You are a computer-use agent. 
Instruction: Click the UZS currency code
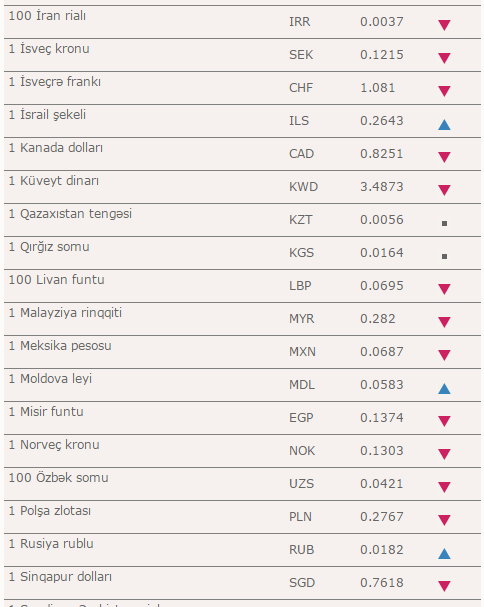click(301, 484)
